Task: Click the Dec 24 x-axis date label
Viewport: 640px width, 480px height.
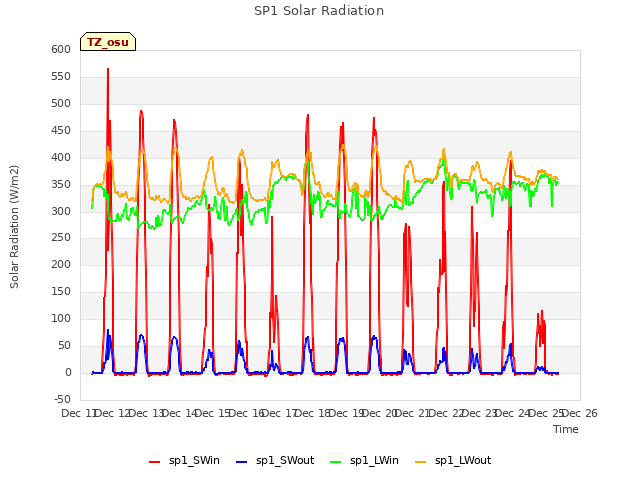Action: point(513,413)
